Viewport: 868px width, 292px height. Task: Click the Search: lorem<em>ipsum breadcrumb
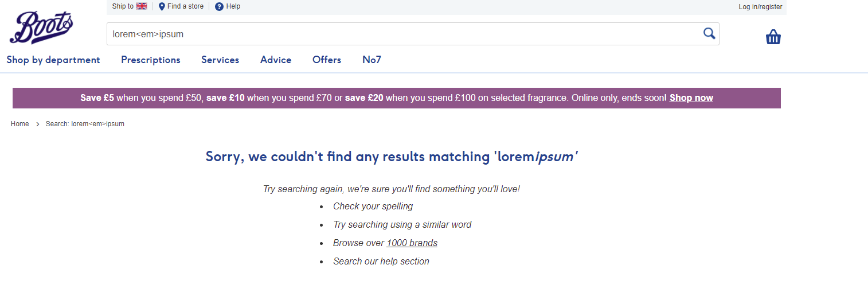coord(85,124)
